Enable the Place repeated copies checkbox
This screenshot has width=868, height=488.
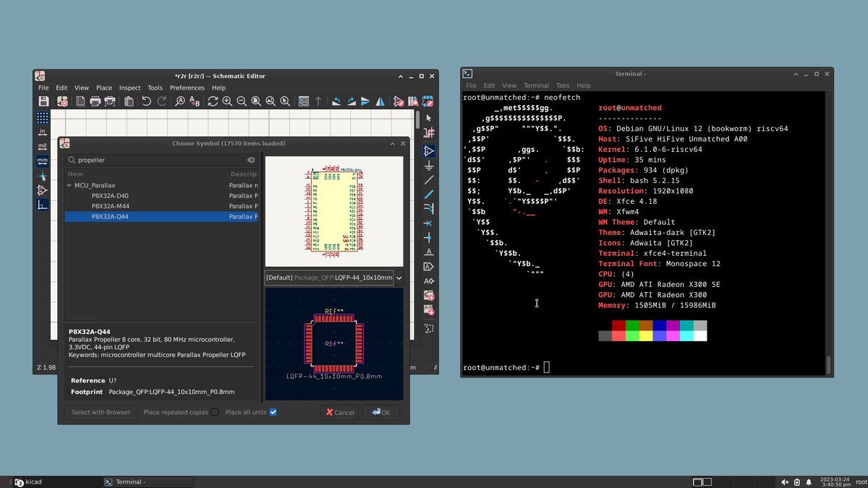[x=215, y=412]
